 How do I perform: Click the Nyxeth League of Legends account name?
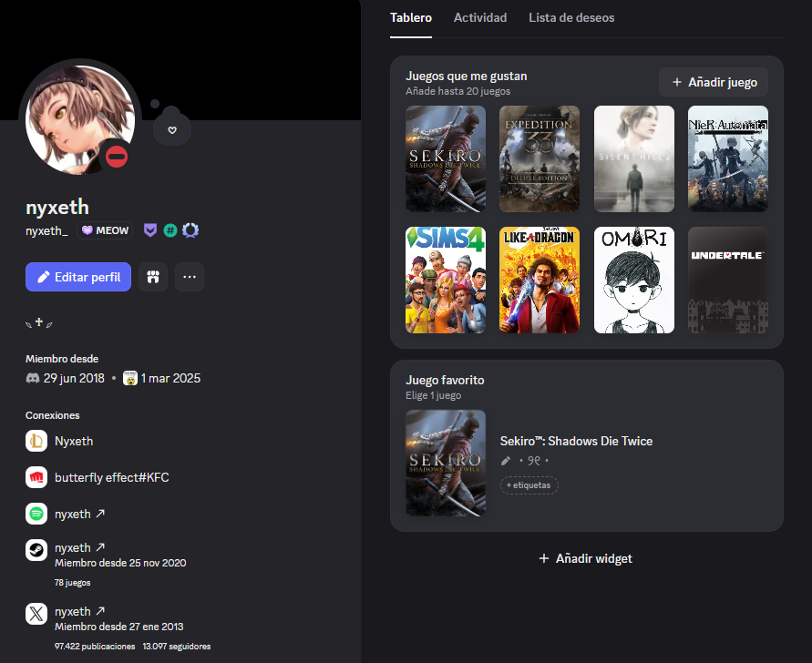[x=74, y=441]
